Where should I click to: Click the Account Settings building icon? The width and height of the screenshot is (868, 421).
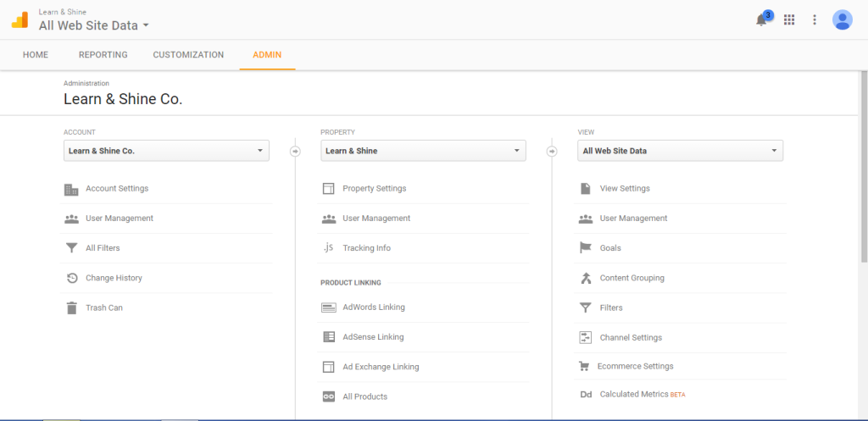(x=71, y=189)
